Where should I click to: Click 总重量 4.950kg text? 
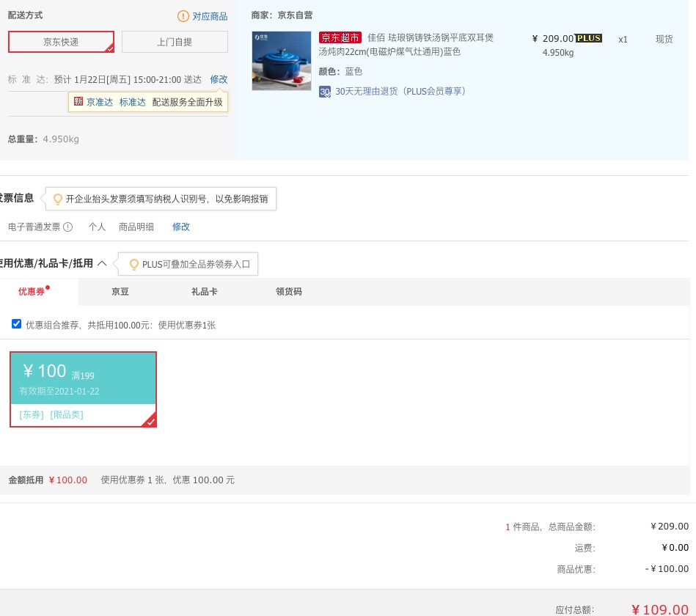point(43,139)
